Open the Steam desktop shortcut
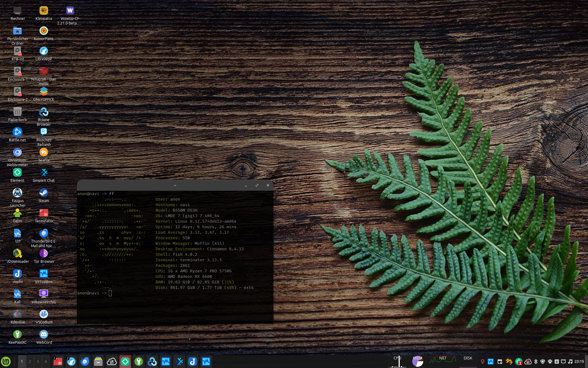Image resolution: width=588 pixels, height=368 pixels. click(43, 193)
